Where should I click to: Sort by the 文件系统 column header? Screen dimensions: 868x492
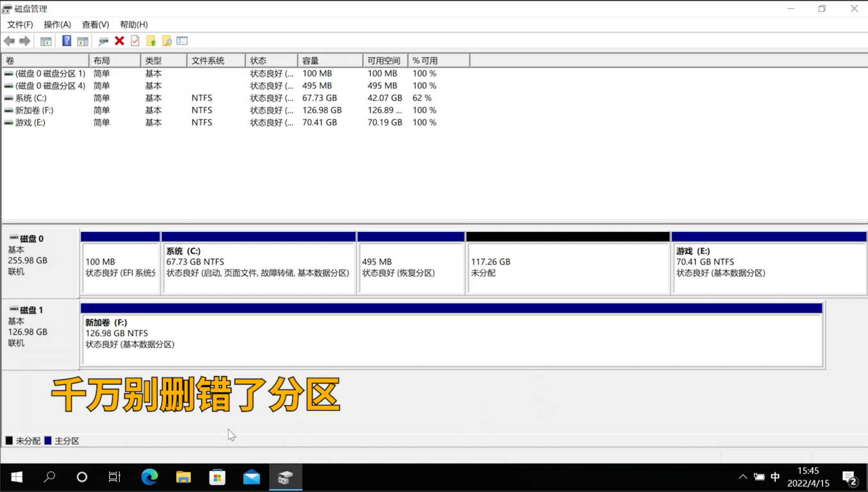(x=217, y=61)
